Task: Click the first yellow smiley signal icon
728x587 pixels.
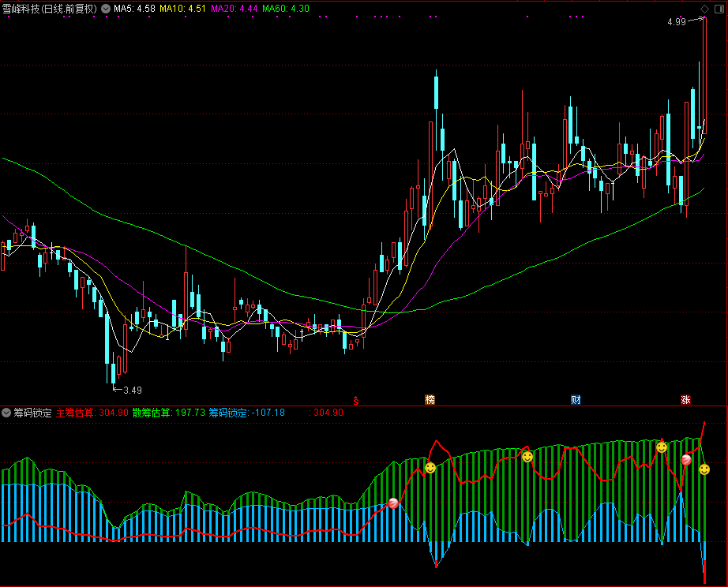Action: click(430, 468)
